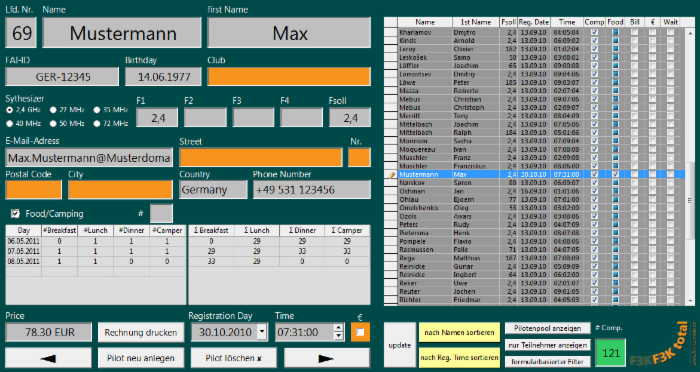Viewport: 700px width, 372px height.
Task: Click the Comp column header
Action: tap(594, 22)
